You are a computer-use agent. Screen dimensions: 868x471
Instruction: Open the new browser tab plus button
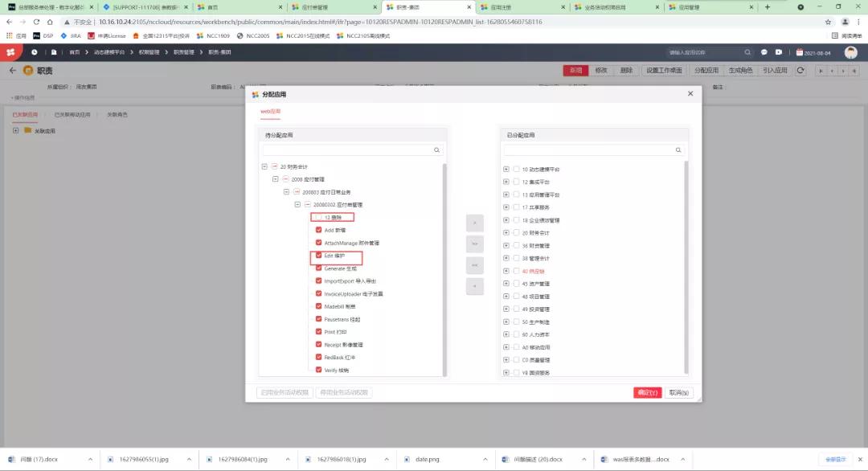(x=768, y=7)
